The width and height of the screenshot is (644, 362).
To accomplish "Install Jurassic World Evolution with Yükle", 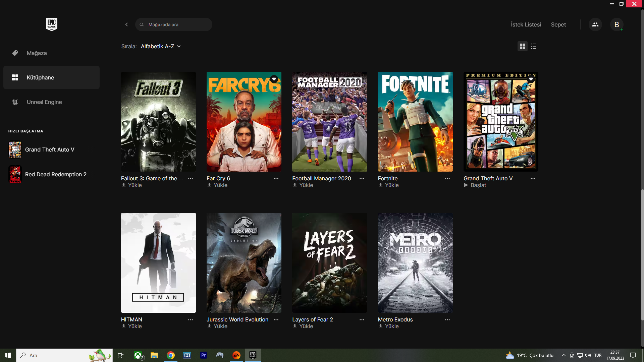I will point(217,326).
